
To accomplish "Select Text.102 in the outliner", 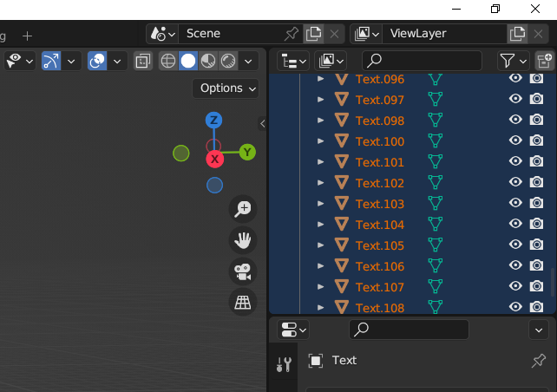I will (x=380, y=183).
